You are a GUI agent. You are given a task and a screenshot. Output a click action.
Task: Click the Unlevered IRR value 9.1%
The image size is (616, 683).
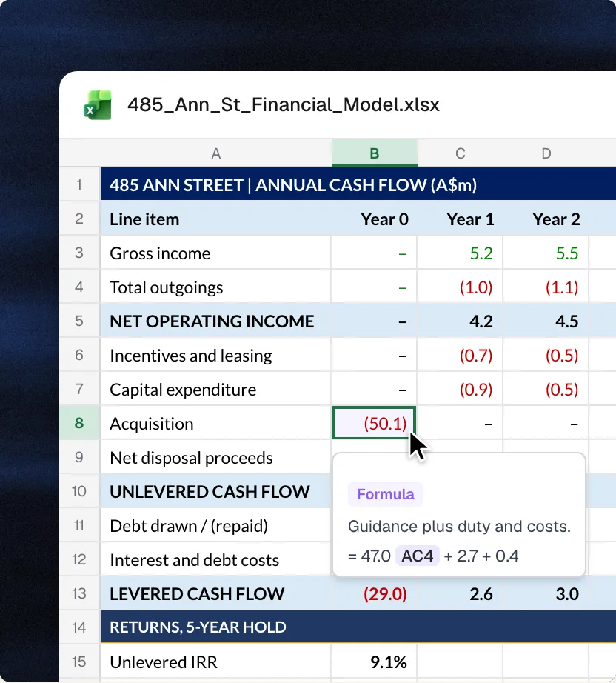pos(374,662)
